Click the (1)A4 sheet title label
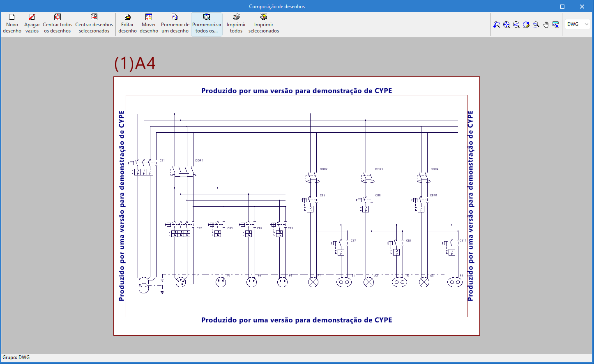The height and width of the screenshot is (364, 594). click(135, 63)
